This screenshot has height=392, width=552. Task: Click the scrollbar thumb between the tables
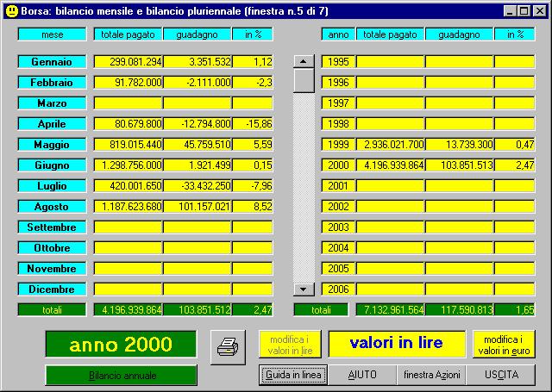304,80
